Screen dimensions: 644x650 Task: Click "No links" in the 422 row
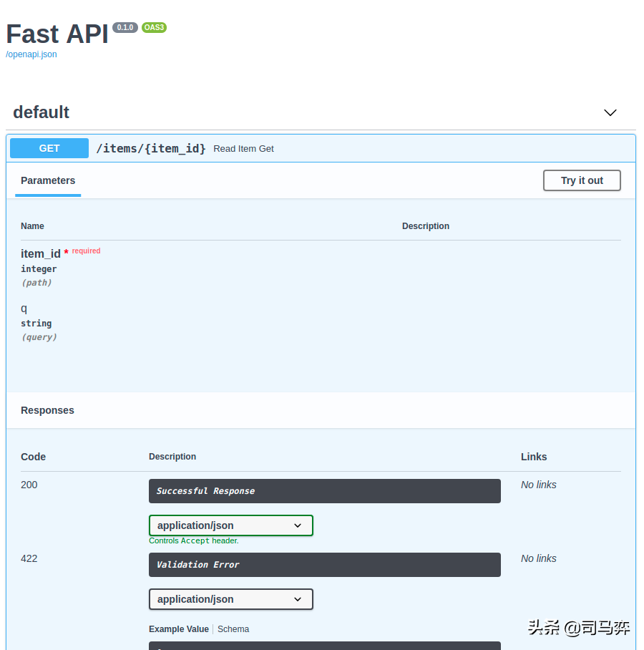click(538, 559)
